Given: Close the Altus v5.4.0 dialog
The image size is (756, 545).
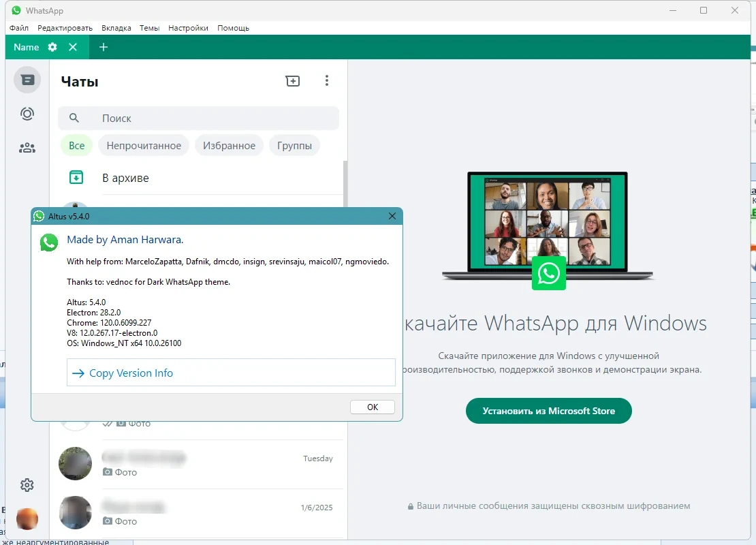Looking at the screenshot, I should coord(392,216).
